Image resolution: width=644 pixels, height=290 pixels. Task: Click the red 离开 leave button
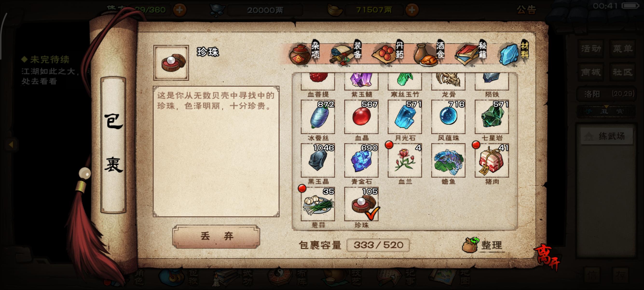[548, 257]
